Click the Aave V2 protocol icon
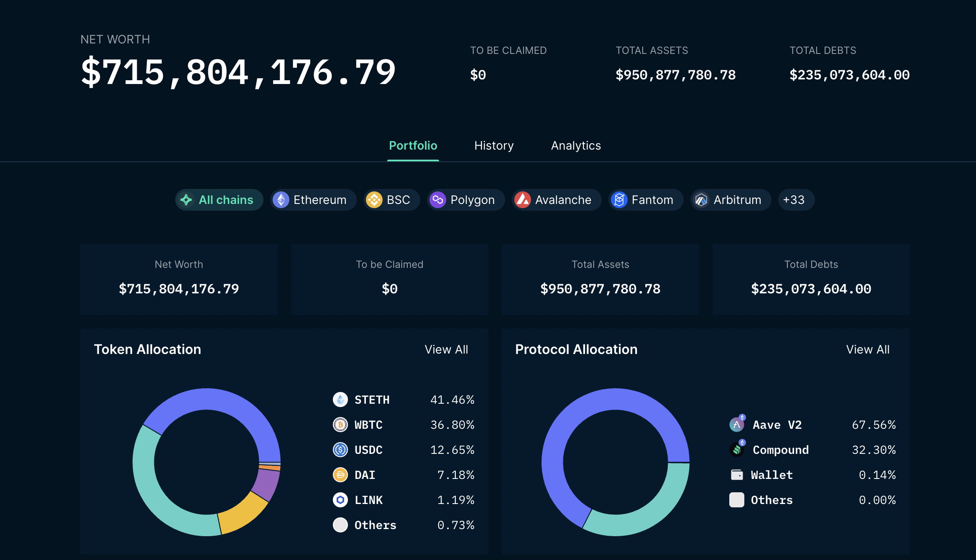976x560 pixels. (x=737, y=424)
